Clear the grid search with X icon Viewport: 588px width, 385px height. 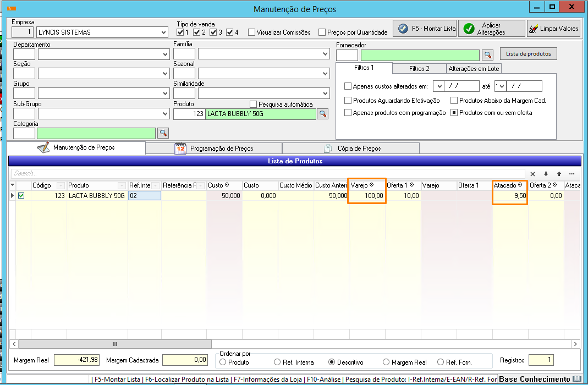coord(532,174)
